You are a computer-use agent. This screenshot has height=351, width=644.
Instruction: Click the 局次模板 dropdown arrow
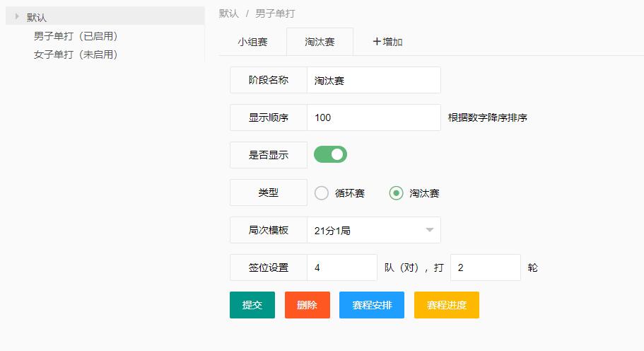point(430,230)
